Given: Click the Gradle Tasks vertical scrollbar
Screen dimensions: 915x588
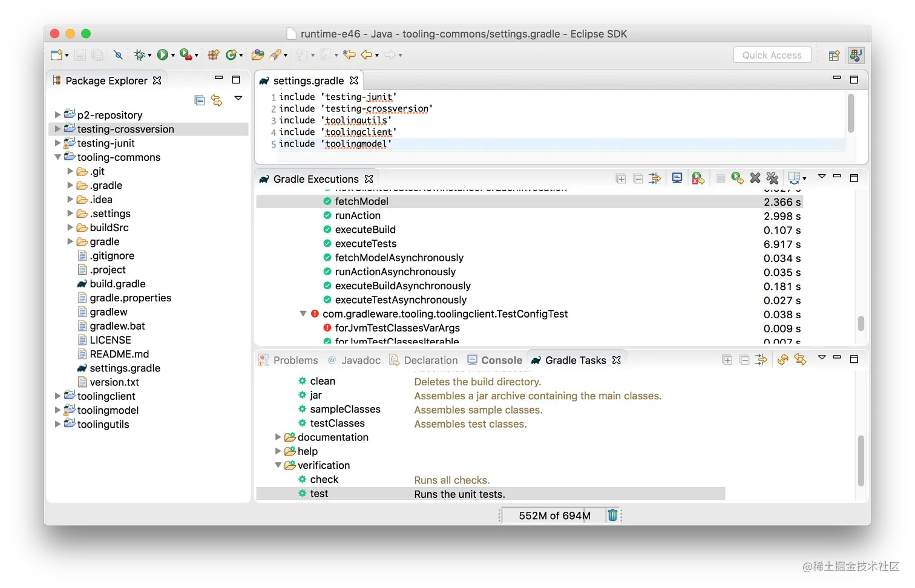Looking at the screenshot, I should click(x=861, y=460).
